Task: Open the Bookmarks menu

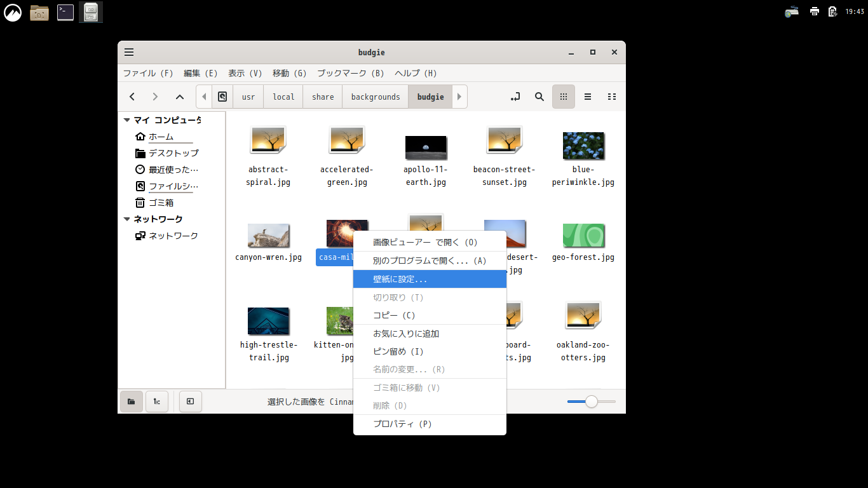Action: [x=351, y=73]
